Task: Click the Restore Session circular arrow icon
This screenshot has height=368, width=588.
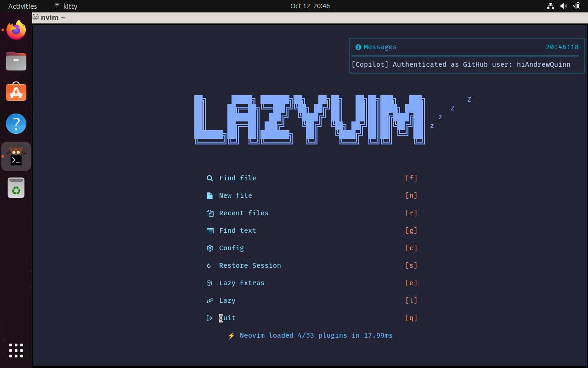Action: click(210, 265)
